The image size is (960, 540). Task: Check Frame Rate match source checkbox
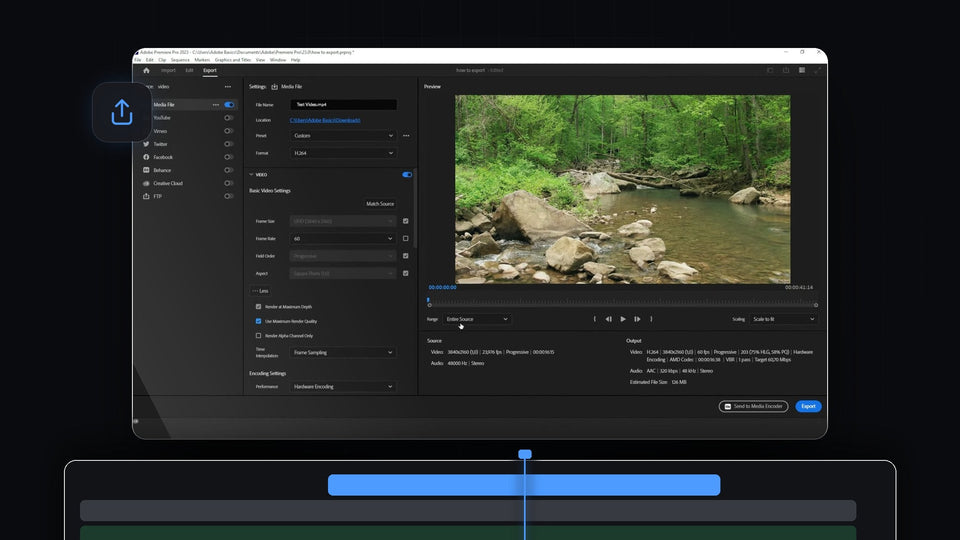[x=405, y=239]
